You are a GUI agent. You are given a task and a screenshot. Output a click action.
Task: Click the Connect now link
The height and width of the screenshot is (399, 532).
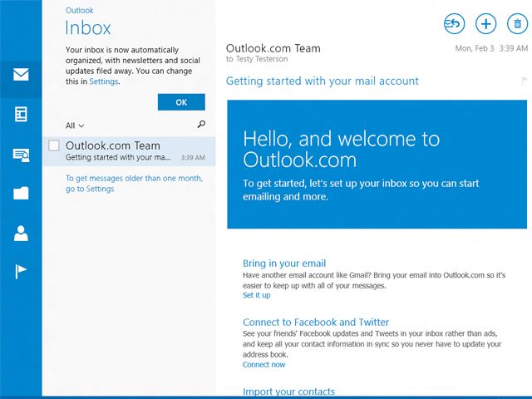264,364
